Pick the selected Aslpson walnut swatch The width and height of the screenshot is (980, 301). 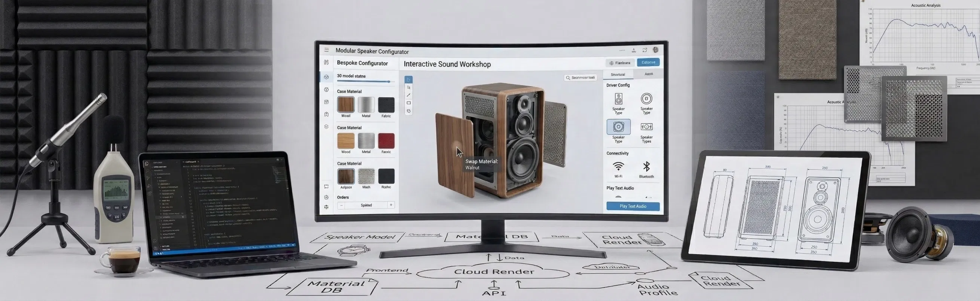tap(346, 176)
